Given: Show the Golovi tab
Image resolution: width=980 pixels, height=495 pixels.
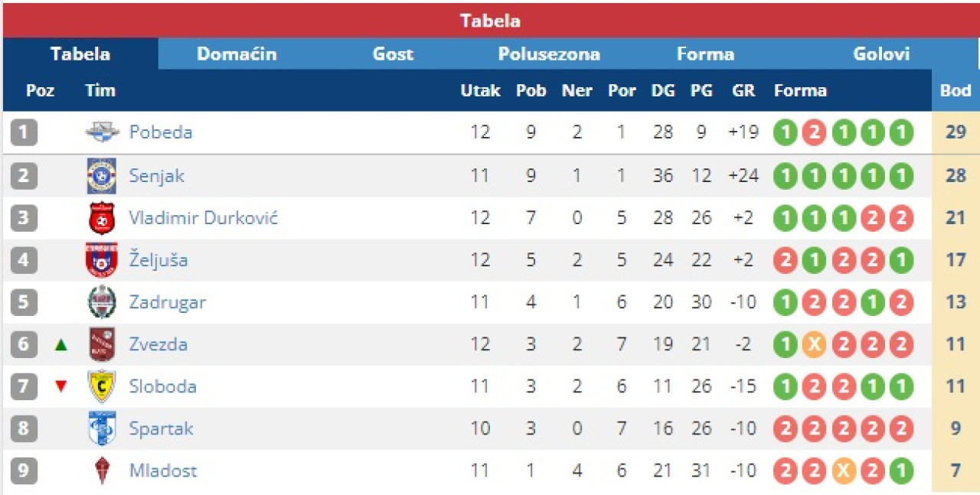Looking at the screenshot, I should point(881,54).
